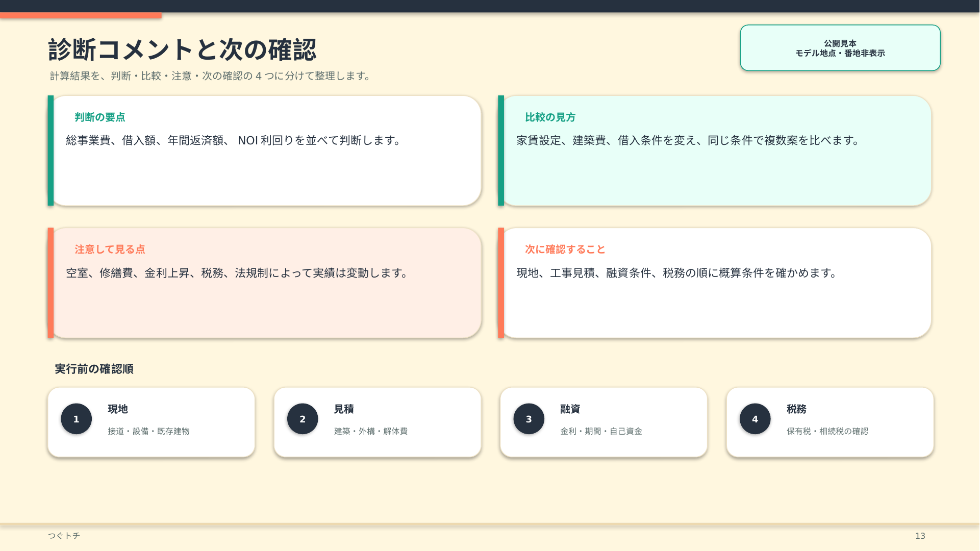Click the 融資 step title
Screen dimensions: 980x551
(x=570, y=409)
